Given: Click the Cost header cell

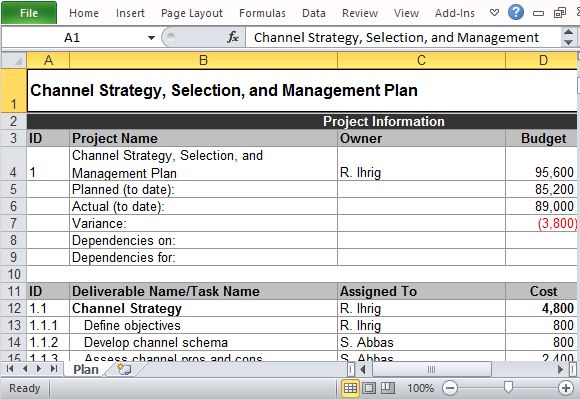Looking at the screenshot, I should coord(542,292).
